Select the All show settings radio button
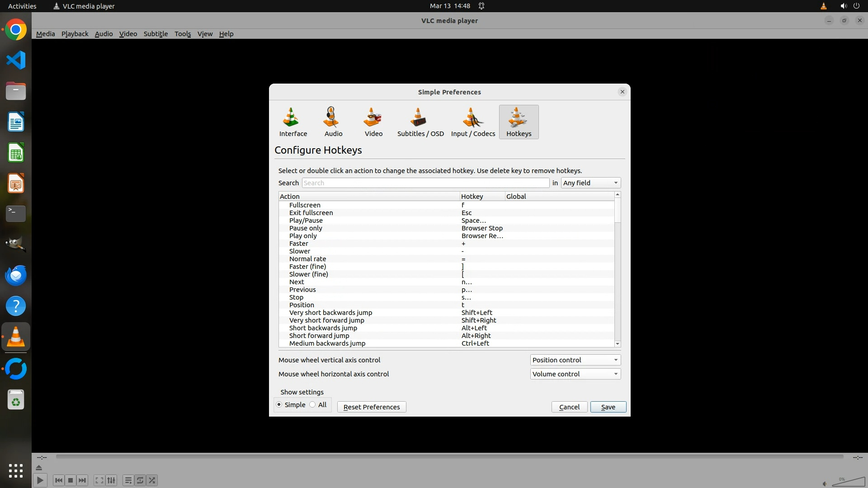The width and height of the screenshot is (868, 488). pos(313,405)
